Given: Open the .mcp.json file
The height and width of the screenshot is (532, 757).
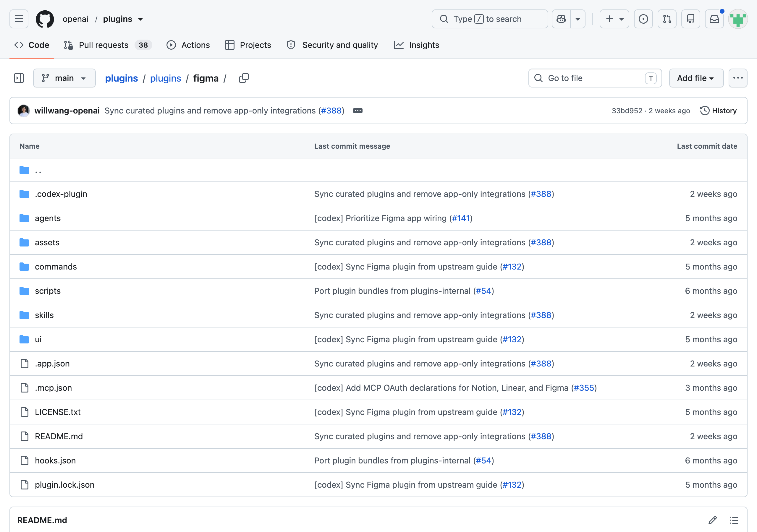Looking at the screenshot, I should (x=54, y=388).
